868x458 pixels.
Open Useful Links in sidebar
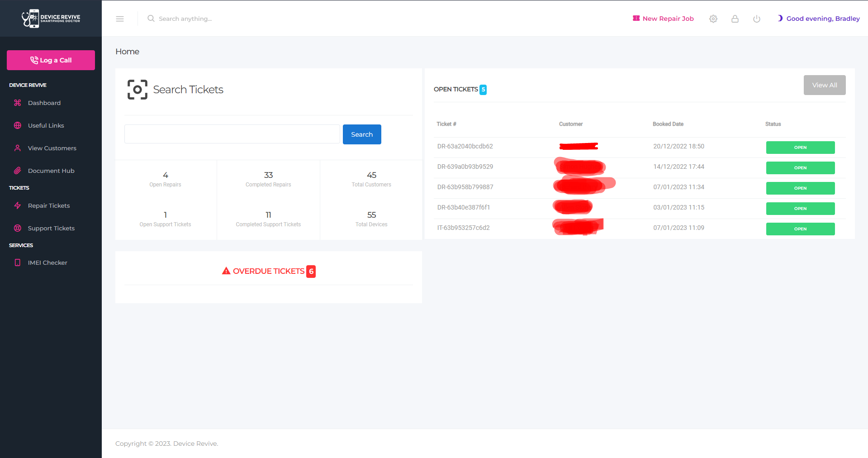(46, 125)
